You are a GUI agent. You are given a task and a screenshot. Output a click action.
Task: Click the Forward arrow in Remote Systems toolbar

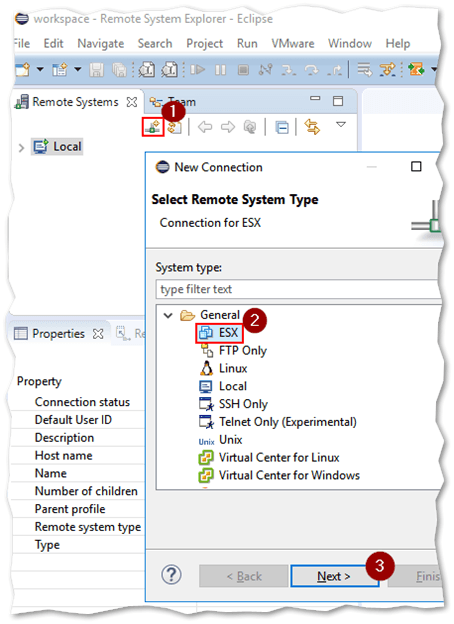[x=228, y=127]
